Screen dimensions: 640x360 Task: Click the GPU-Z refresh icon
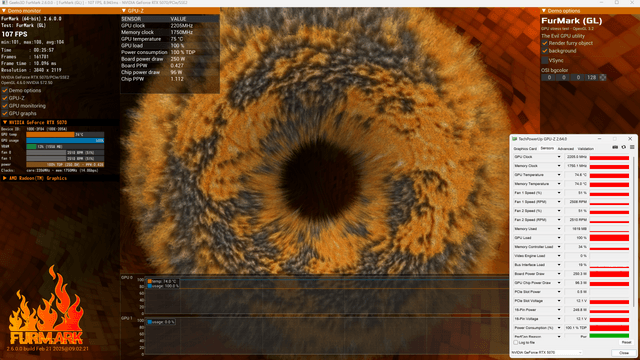click(x=624, y=147)
